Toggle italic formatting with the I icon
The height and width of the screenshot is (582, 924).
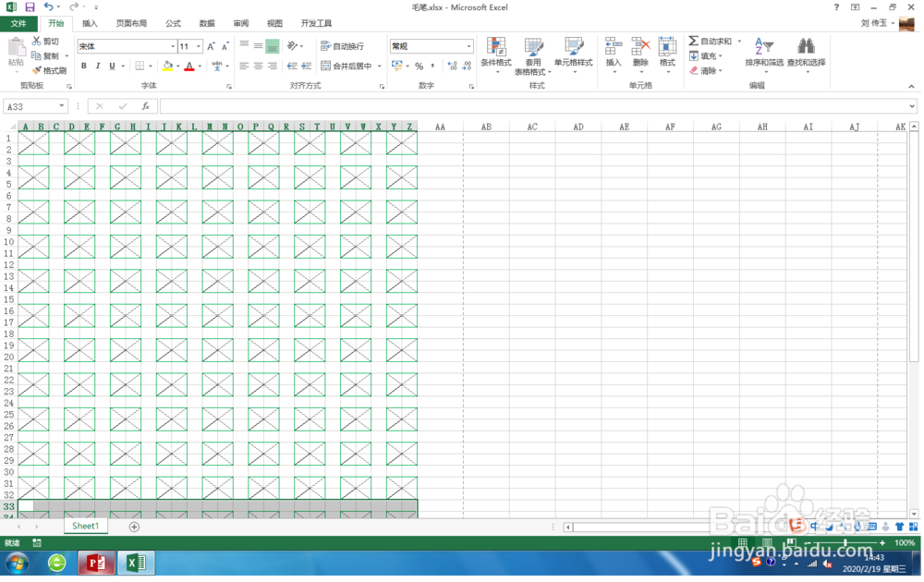(96, 66)
